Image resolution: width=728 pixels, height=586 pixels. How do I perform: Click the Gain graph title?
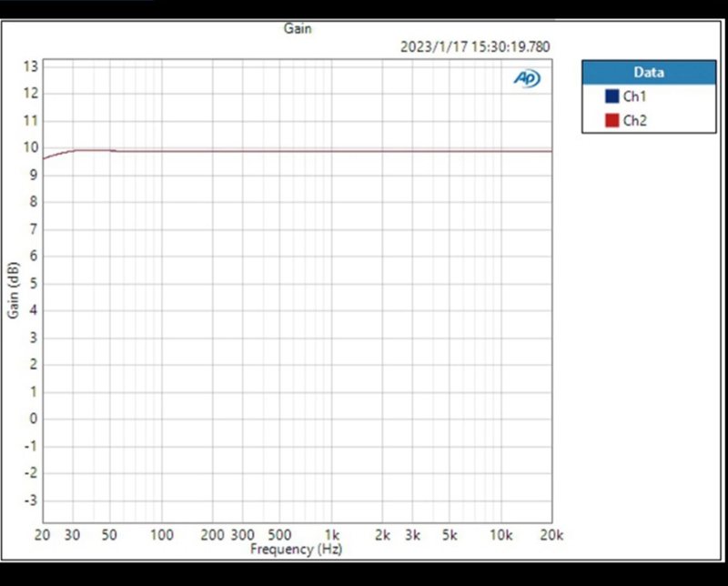pyautogui.click(x=298, y=28)
